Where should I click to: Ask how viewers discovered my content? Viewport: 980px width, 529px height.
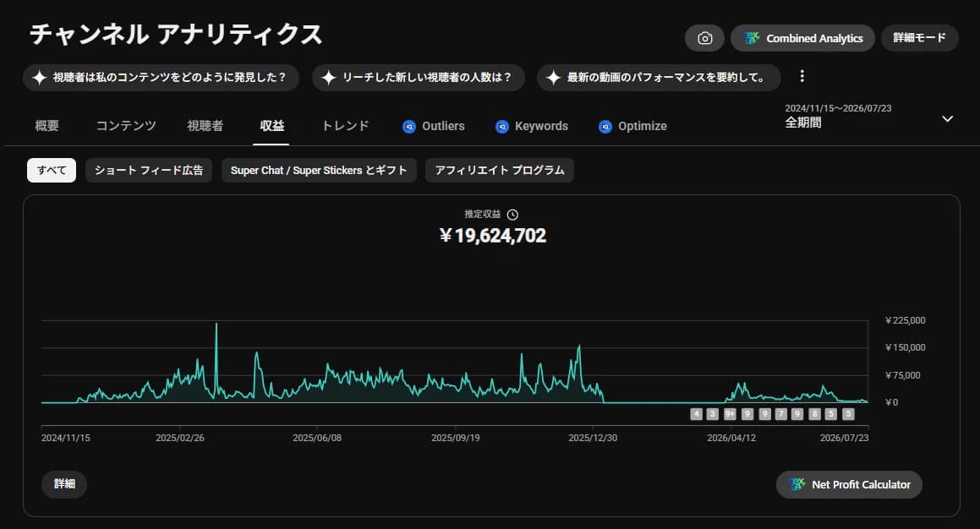(x=162, y=78)
